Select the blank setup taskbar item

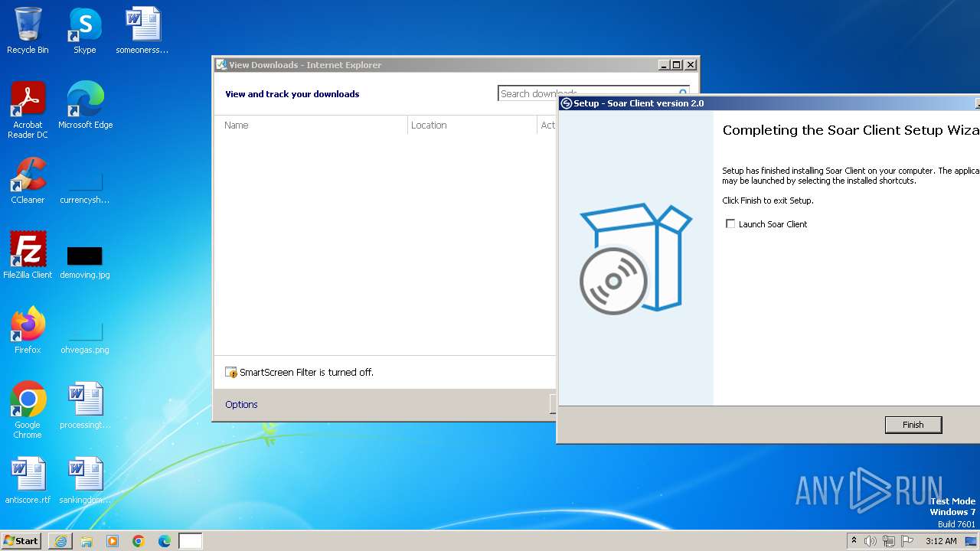[191, 541]
